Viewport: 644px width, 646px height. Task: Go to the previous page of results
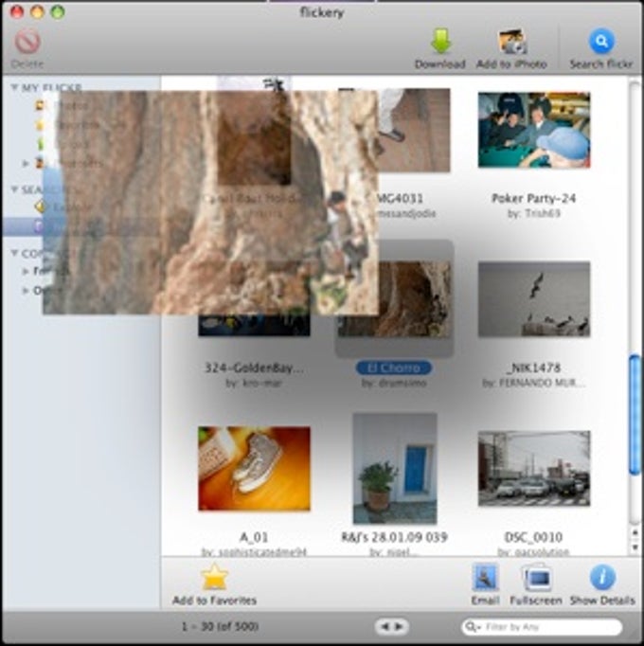tap(385, 627)
